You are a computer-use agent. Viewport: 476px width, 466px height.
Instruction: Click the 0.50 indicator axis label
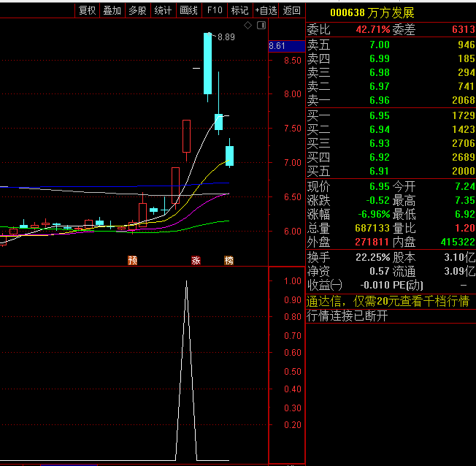293,372
